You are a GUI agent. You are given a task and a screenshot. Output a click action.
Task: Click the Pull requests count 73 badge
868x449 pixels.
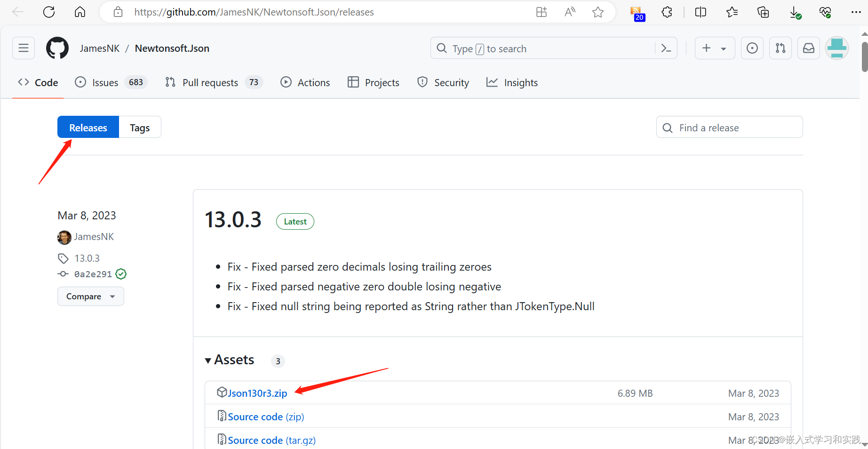(254, 82)
